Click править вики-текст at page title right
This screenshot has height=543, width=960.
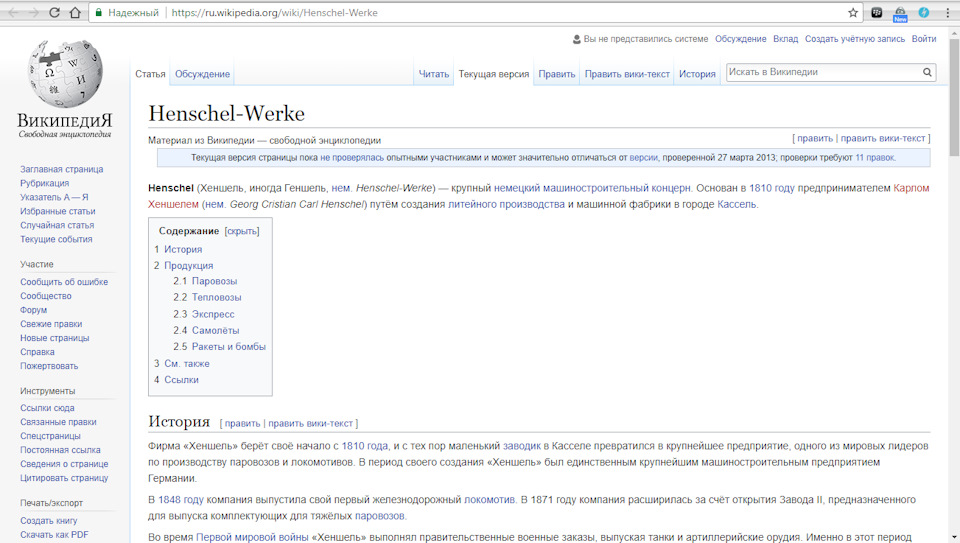[x=882, y=138]
